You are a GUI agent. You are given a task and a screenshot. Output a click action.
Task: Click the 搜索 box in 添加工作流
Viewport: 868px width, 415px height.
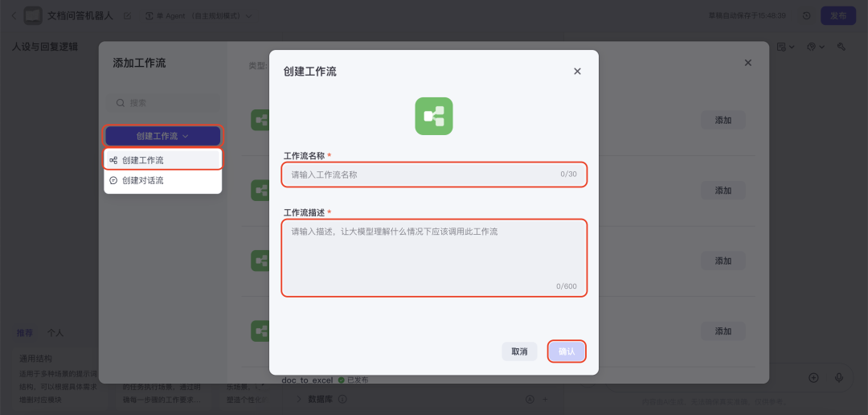(x=162, y=103)
